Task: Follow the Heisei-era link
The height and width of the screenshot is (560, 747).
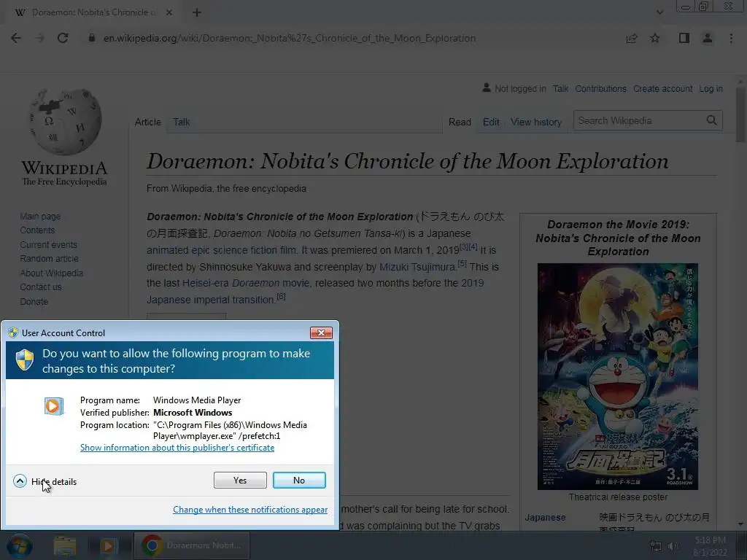Action: click(x=205, y=283)
